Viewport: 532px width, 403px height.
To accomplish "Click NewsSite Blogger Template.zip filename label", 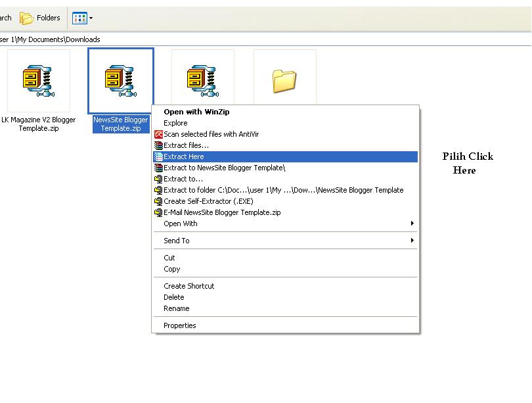I will coord(121,124).
